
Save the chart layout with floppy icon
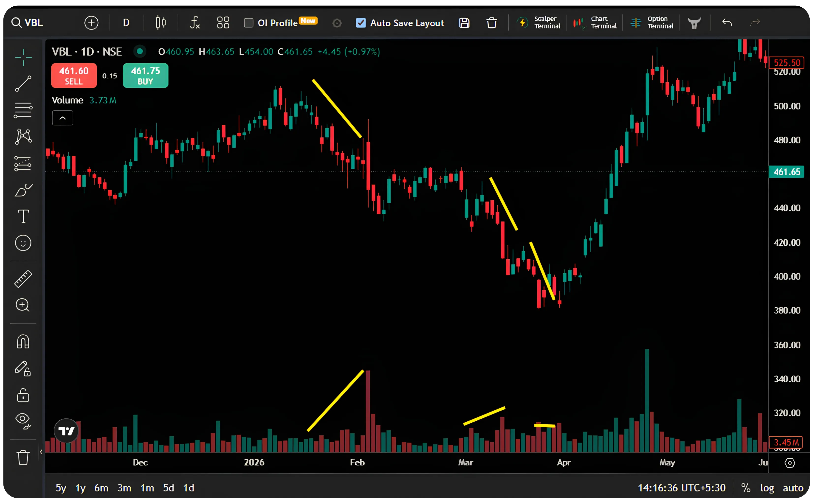(465, 23)
